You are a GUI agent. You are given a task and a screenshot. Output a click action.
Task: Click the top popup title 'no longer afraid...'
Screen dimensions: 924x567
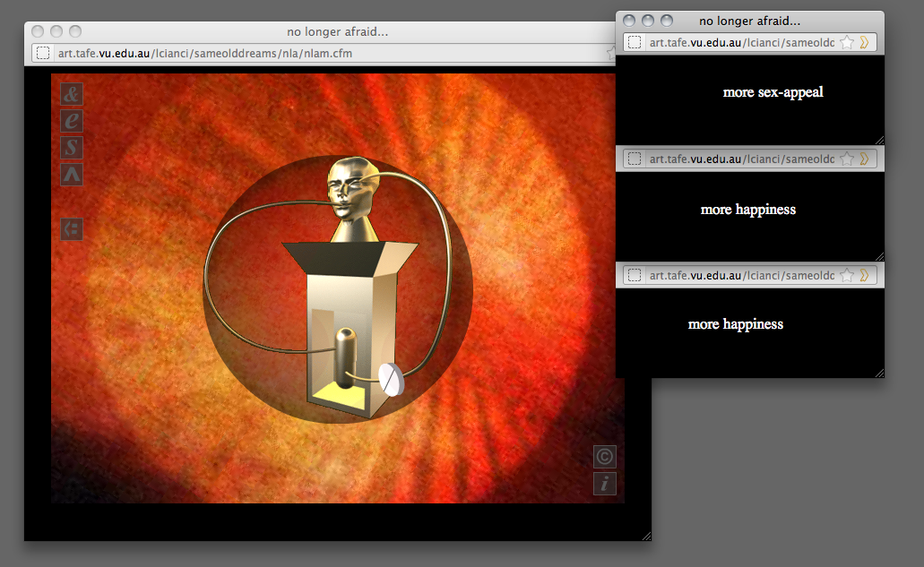[749, 21]
